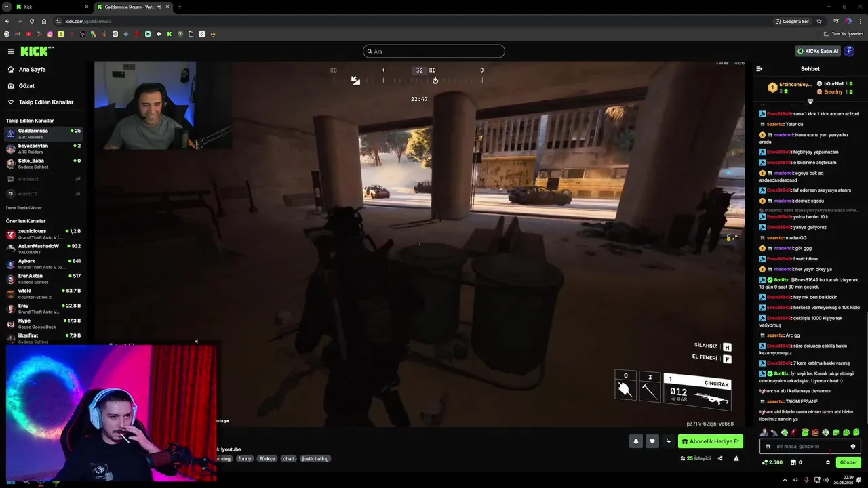Mute the Gaddarmusa Stream tab audio
This screenshot has width=868, height=488.
(x=159, y=7)
